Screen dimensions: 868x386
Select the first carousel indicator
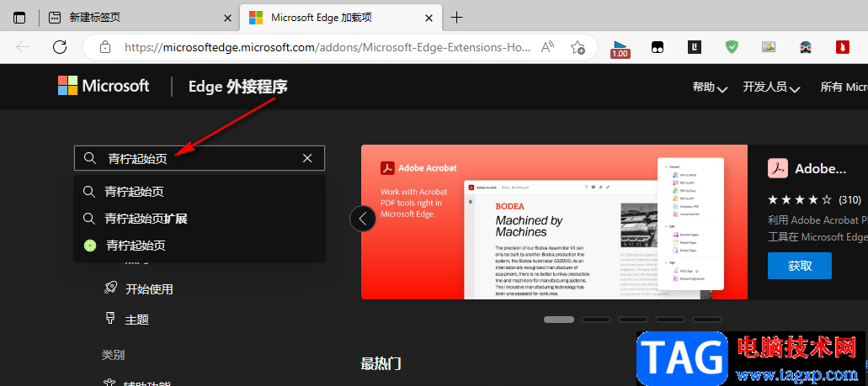click(559, 319)
